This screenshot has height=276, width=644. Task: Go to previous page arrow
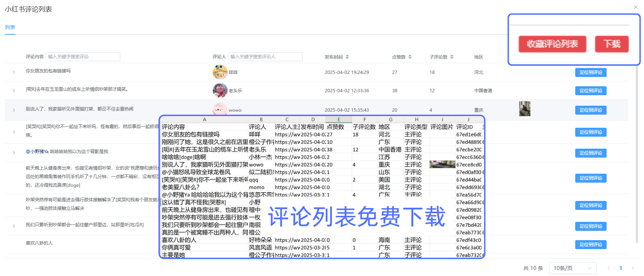pos(609,268)
